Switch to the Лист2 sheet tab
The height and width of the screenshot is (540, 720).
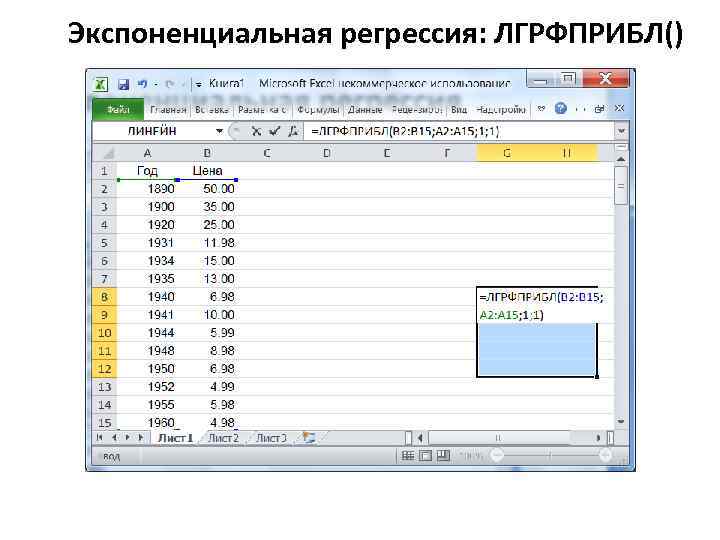[223, 438]
